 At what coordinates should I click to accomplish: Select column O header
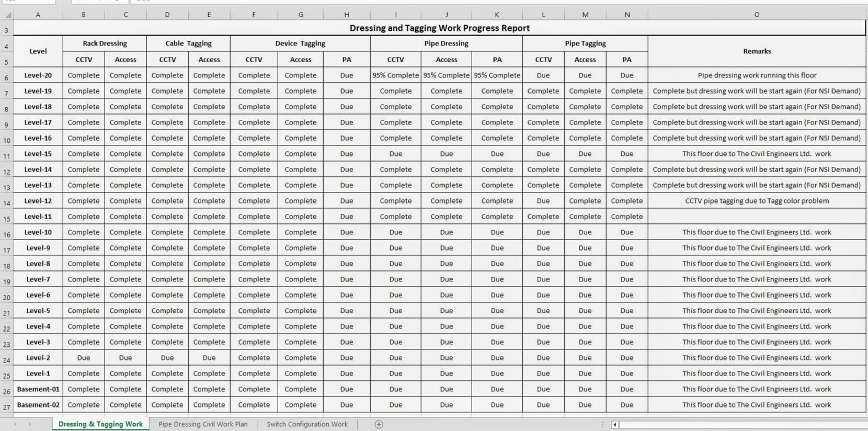coord(757,15)
